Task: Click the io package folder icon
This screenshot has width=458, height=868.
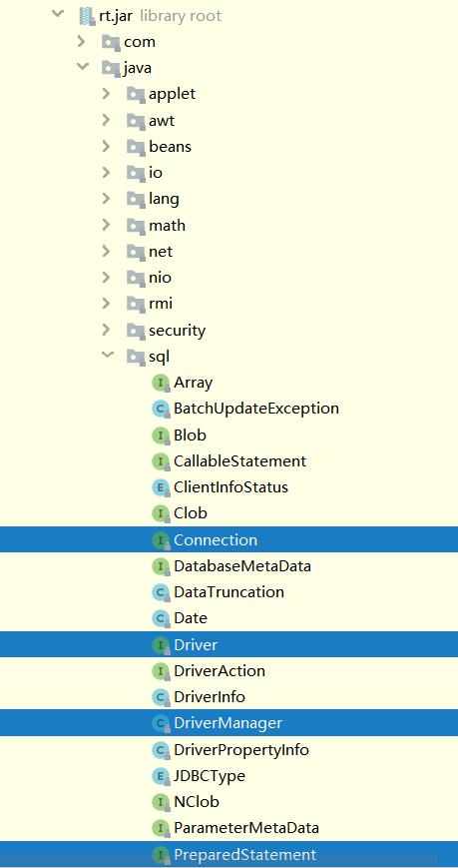Action: 135,173
